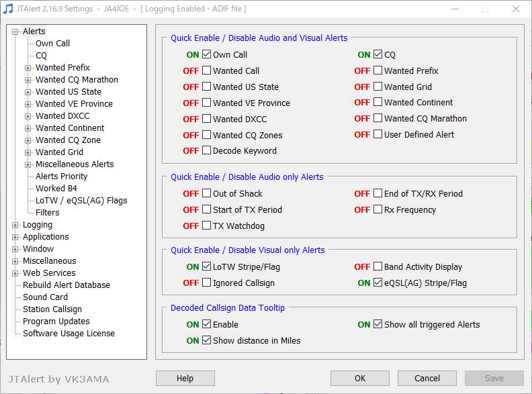This screenshot has height=394, width=532.
Task: Expand the Wanted CQ Marathon node
Action: [x=28, y=81]
